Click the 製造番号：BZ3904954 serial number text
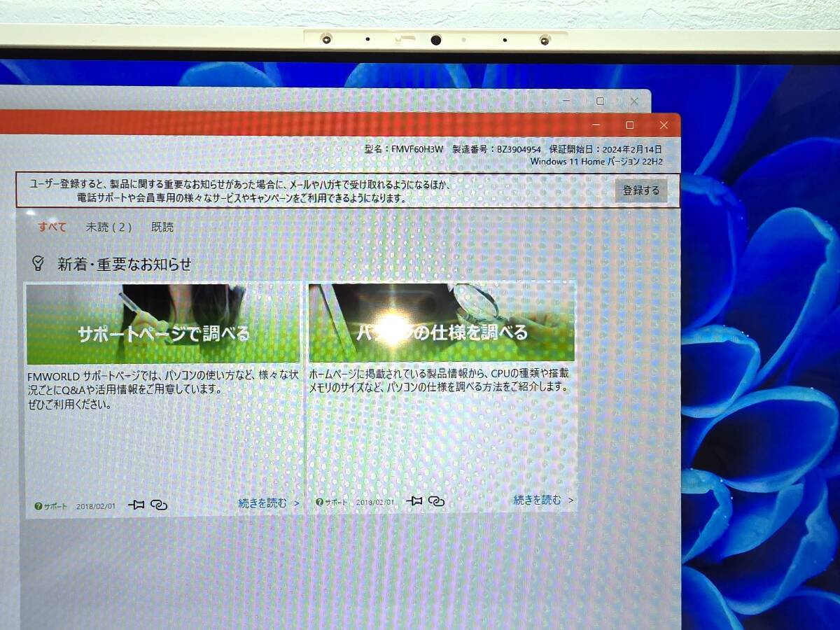 click(496, 149)
